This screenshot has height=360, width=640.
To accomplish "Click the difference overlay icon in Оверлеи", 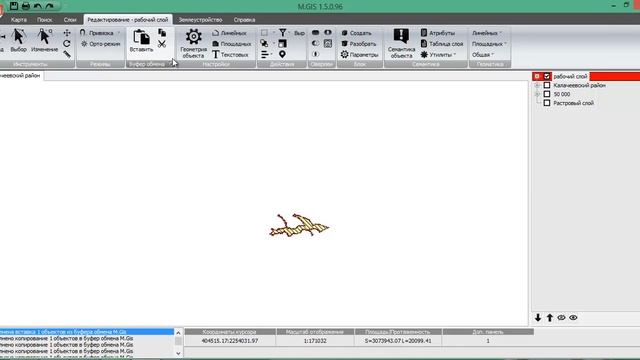I will click(x=316, y=43).
